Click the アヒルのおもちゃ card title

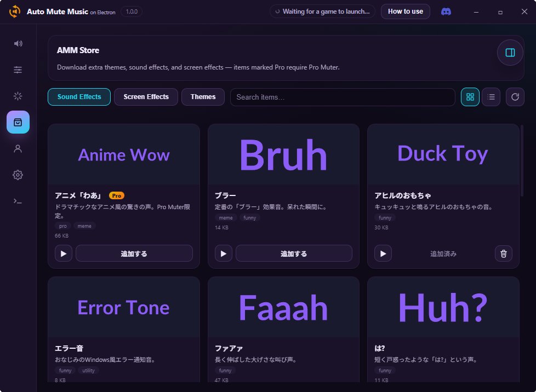(x=403, y=195)
